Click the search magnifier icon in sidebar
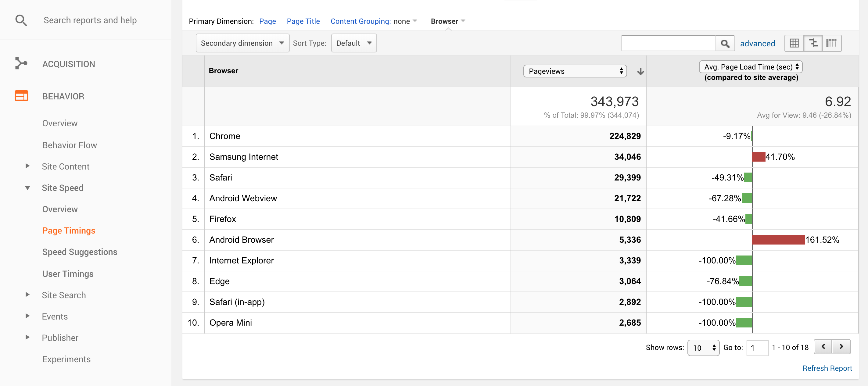 pyautogui.click(x=21, y=20)
